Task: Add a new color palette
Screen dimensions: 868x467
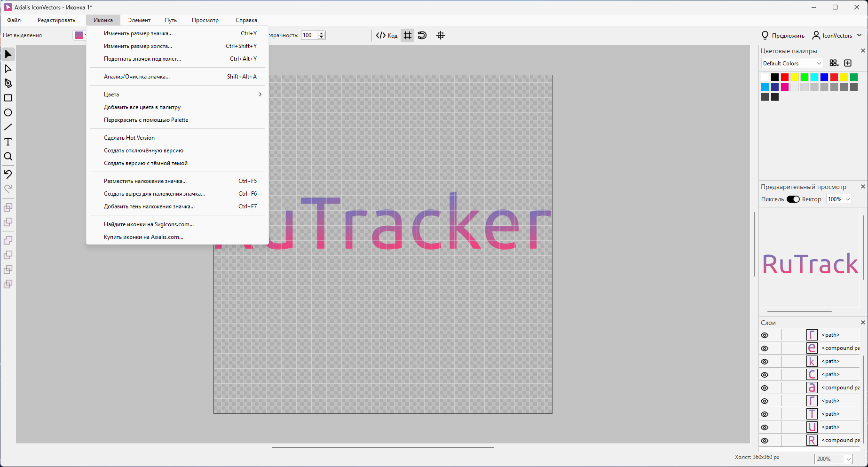Action: click(x=848, y=63)
